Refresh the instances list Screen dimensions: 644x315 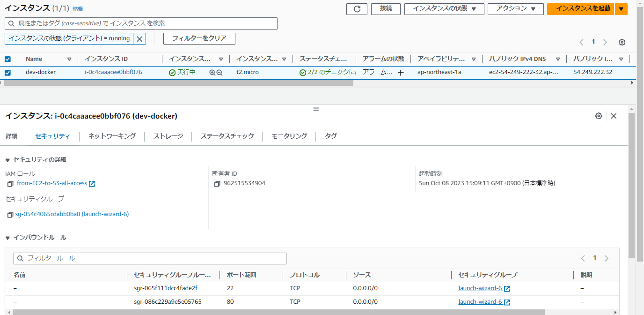click(357, 9)
